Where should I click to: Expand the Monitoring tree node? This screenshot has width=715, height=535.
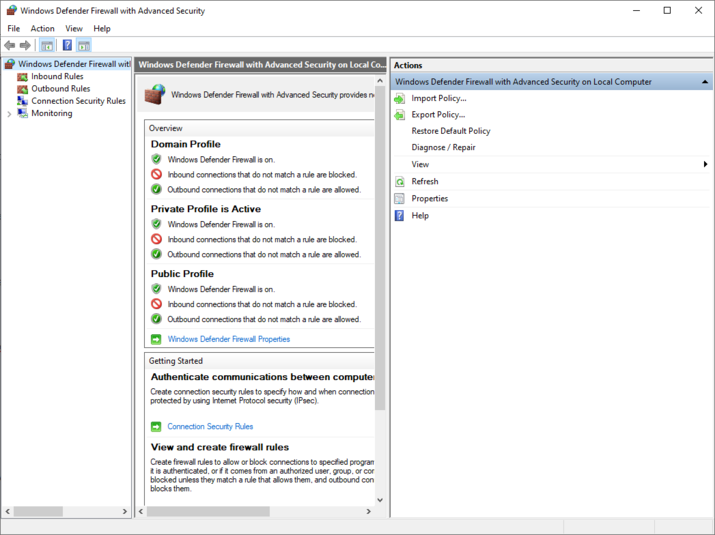[9, 114]
